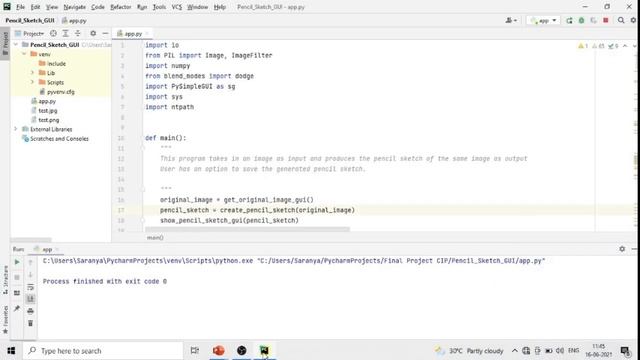
Task: Restore layout icon in Run panel
Action: (x=17, y=293)
